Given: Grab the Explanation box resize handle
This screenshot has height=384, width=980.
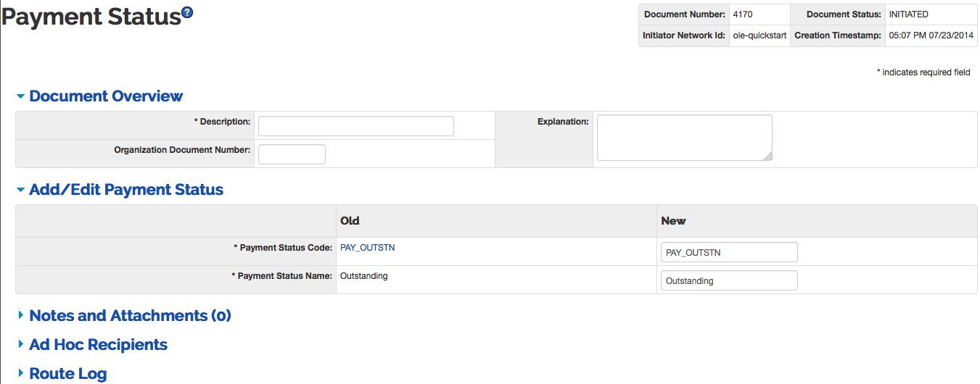Looking at the screenshot, I should [767, 156].
